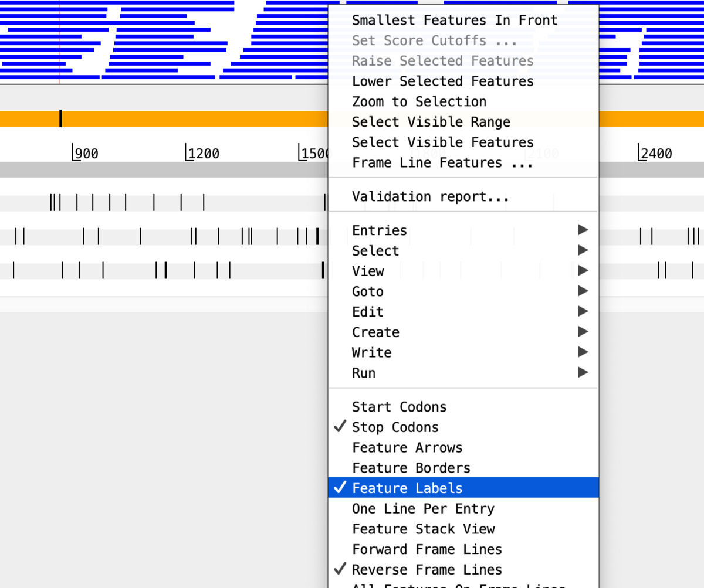
Task: Enable Forward Frame Lines
Action: tap(463, 549)
